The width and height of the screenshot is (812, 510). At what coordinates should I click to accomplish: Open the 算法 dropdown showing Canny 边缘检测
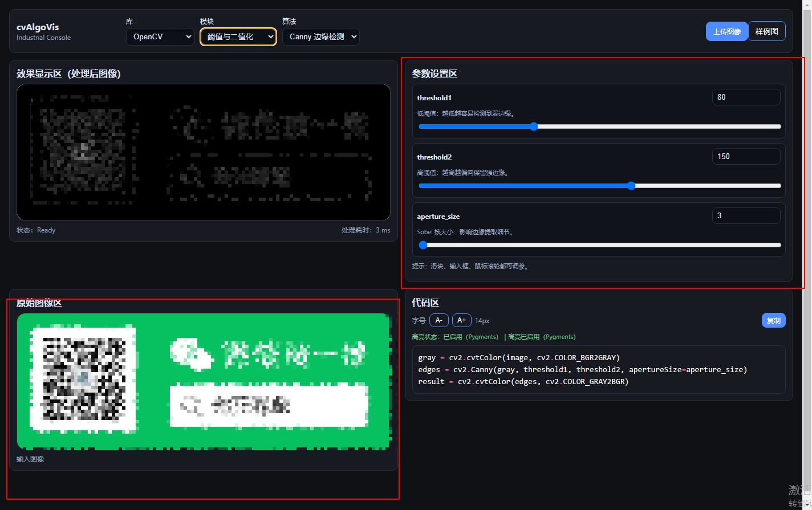[321, 36]
